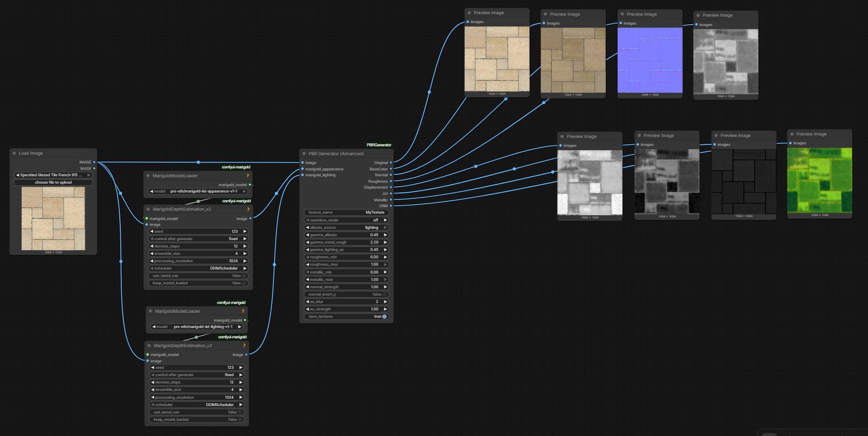This screenshot has height=436, width=868.
Task: Click the Metallic output socket on PBR Generator
Action: 391,200
